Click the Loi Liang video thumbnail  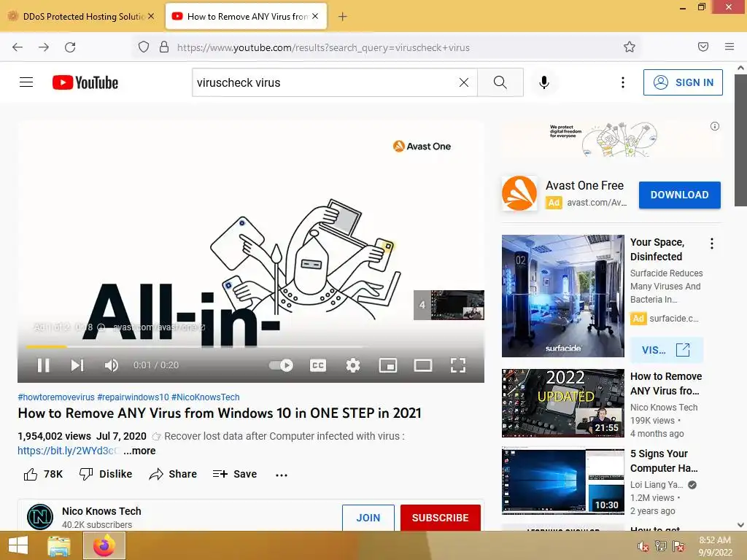[x=562, y=481]
